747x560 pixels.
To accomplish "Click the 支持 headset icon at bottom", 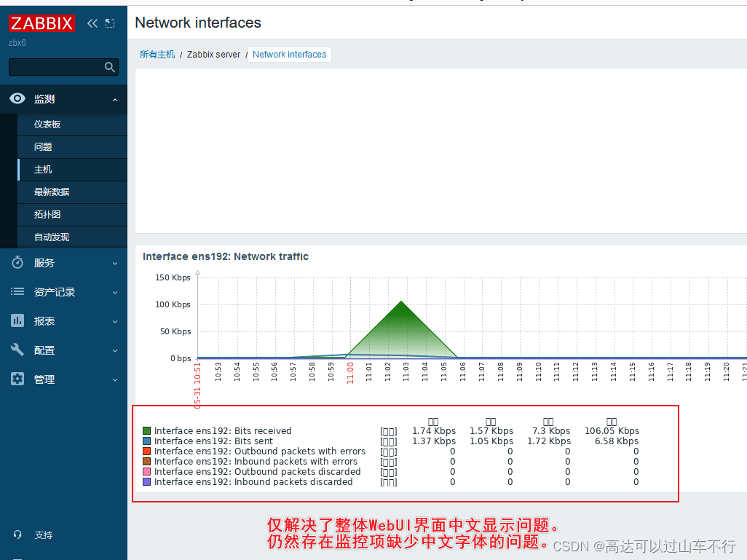I will coord(16,535).
